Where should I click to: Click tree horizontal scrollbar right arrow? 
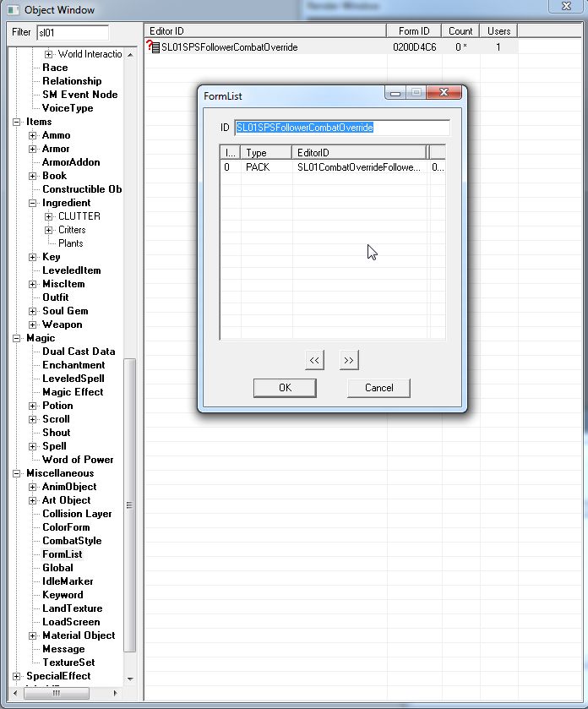coord(115,693)
